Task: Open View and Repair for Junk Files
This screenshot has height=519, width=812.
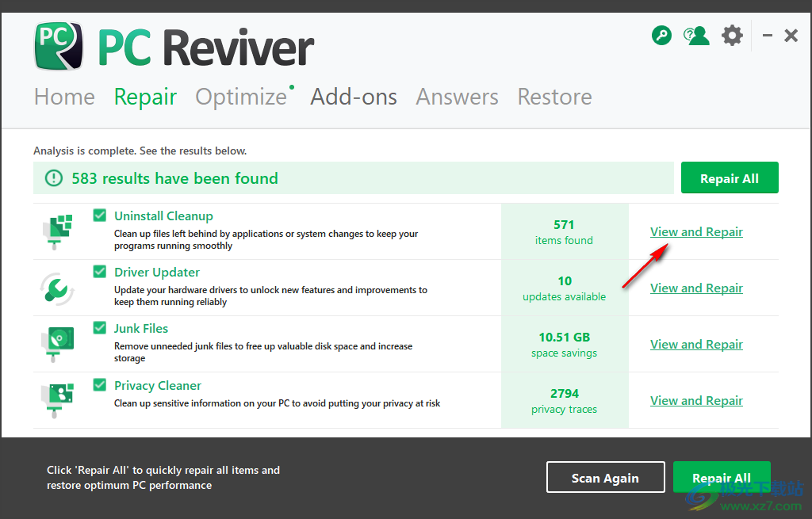Action: point(696,345)
